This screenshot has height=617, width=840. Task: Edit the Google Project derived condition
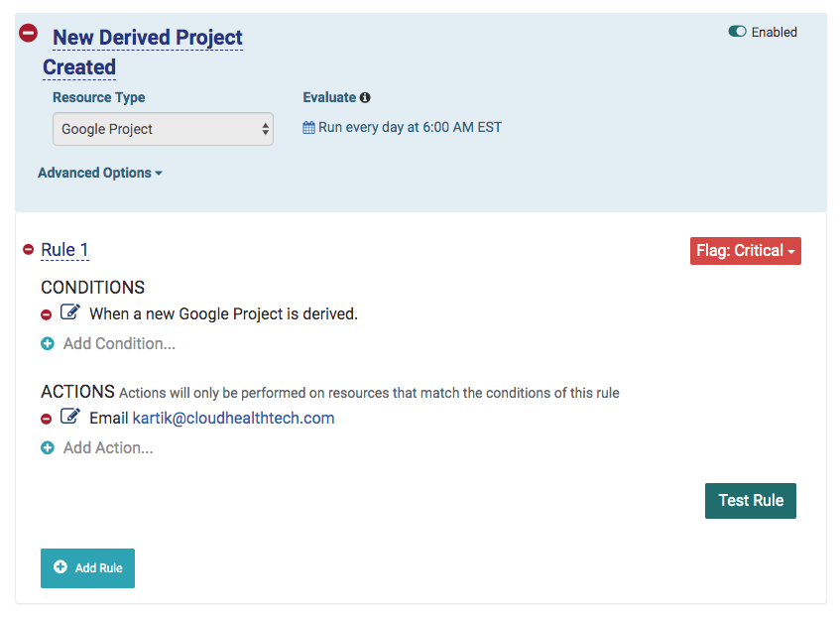click(70, 312)
